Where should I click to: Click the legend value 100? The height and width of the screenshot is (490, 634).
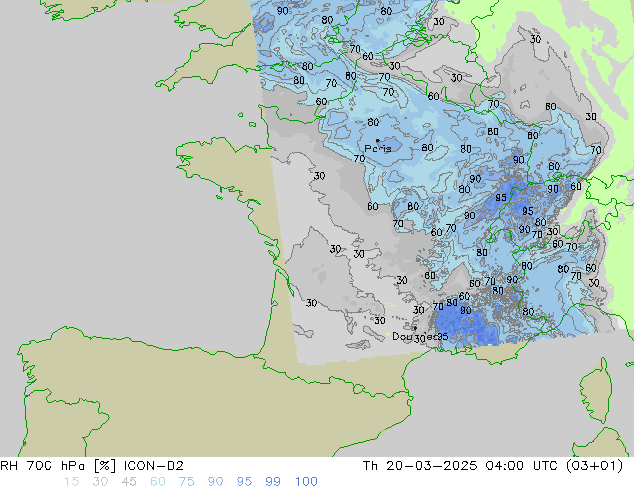(306, 482)
